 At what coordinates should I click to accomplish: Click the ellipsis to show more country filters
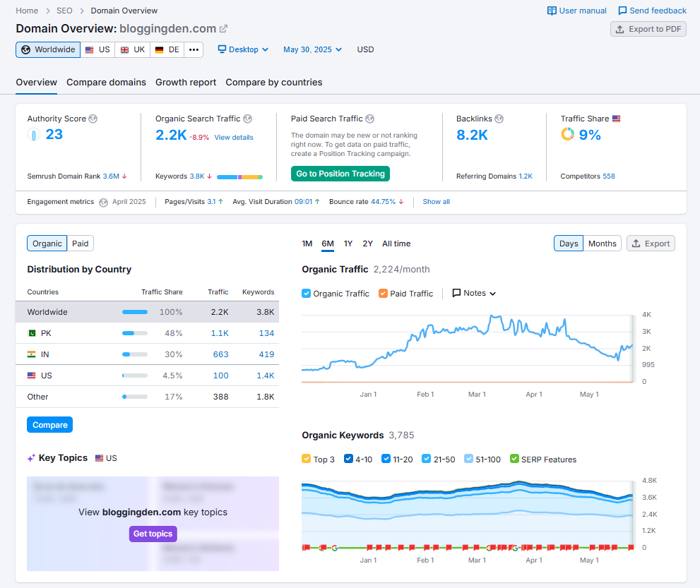pos(194,49)
